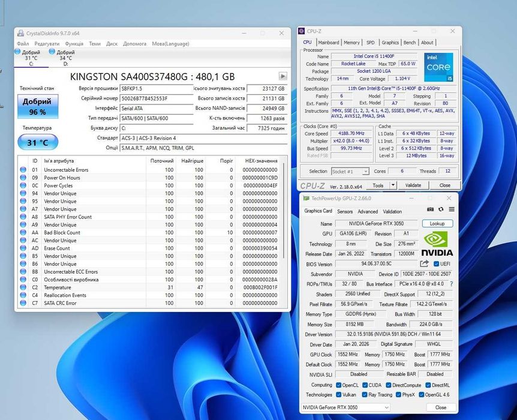This screenshot has width=517, height=420.
Task: Click the CrystalDiskInfo title bar app icon
Action: pos(21,34)
